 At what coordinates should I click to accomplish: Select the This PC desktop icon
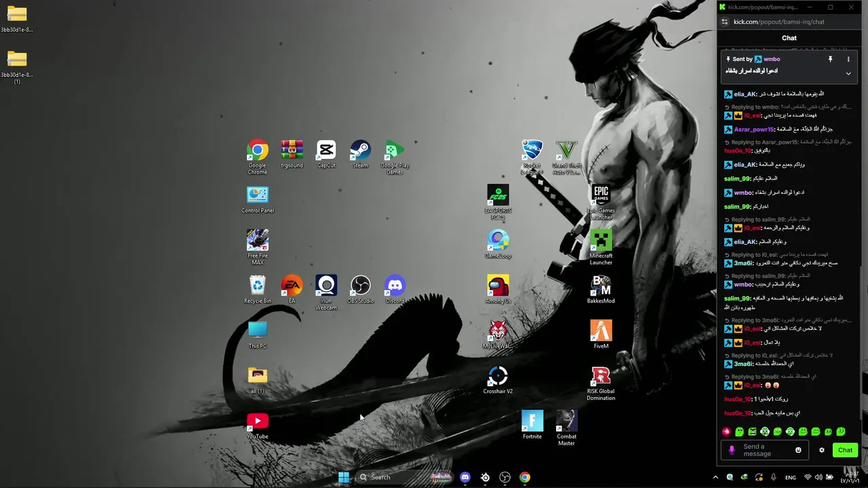(257, 335)
